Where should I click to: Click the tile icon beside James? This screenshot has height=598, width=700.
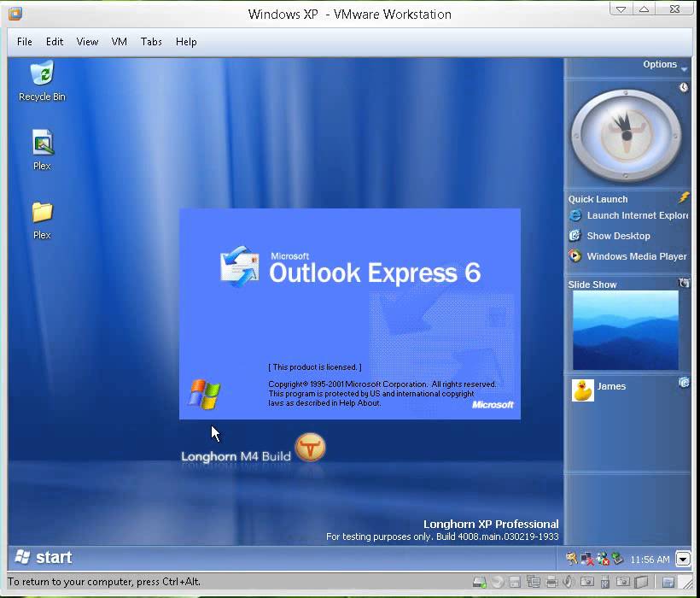coord(684,382)
